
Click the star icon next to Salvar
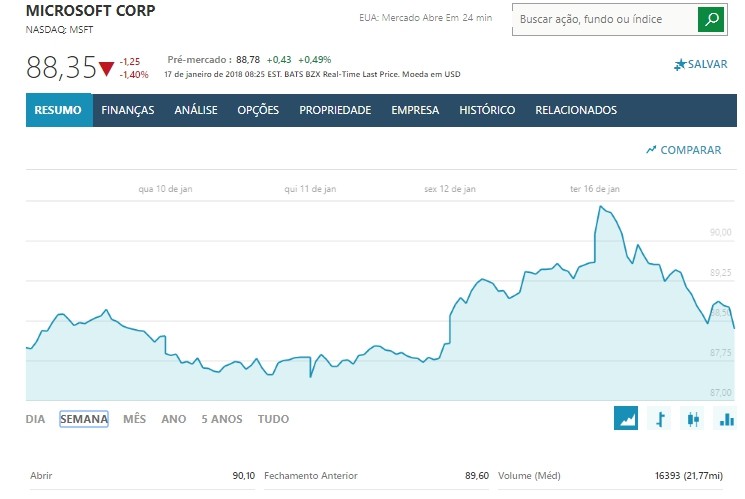(680, 64)
